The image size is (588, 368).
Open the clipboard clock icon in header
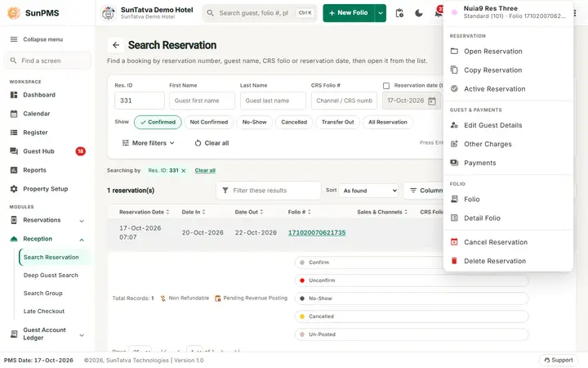pos(399,13)
